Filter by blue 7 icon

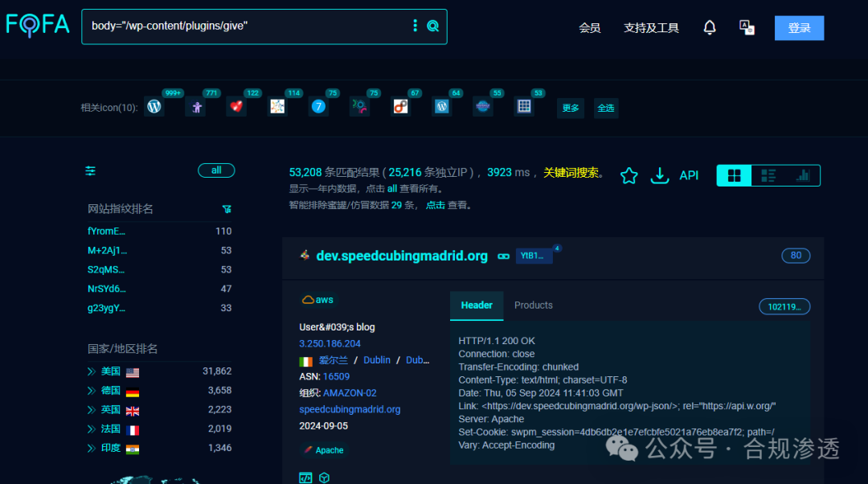318,107
